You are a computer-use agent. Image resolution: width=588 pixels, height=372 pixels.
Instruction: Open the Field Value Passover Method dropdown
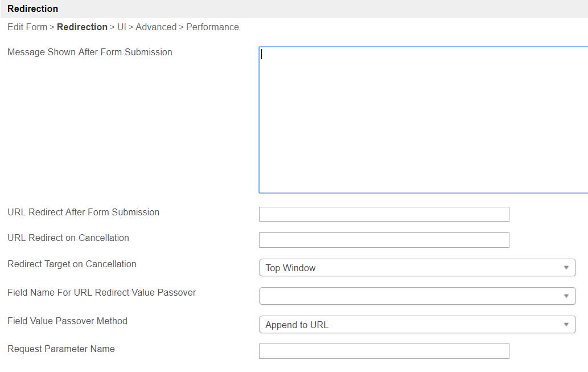coord(417,325)
